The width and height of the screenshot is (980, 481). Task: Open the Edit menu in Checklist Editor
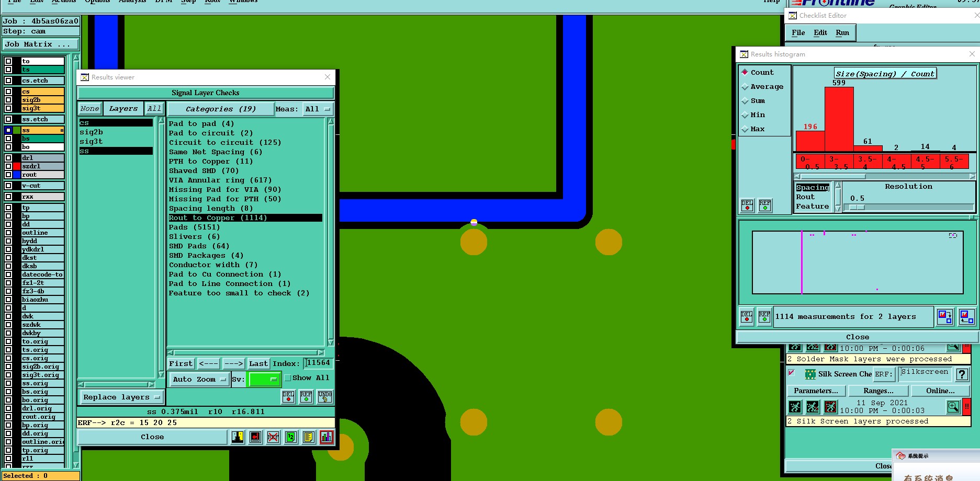tap(820, 32)
